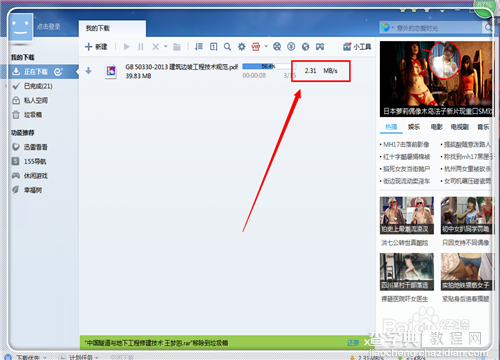
Task: Click the search box at top right
Action: 437,28
